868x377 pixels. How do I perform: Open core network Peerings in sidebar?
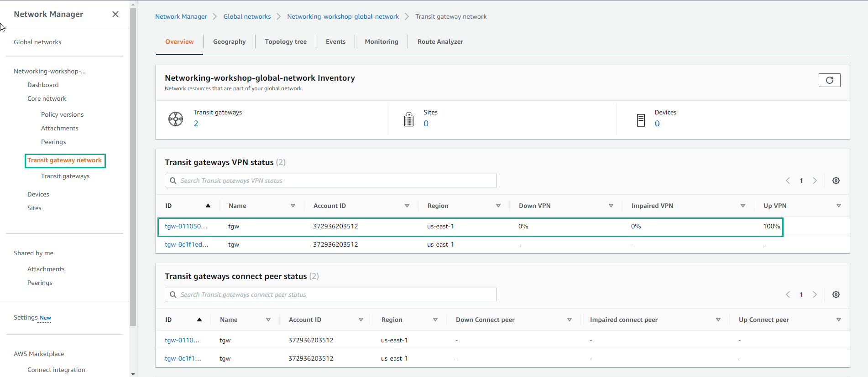tap(53, 142)
